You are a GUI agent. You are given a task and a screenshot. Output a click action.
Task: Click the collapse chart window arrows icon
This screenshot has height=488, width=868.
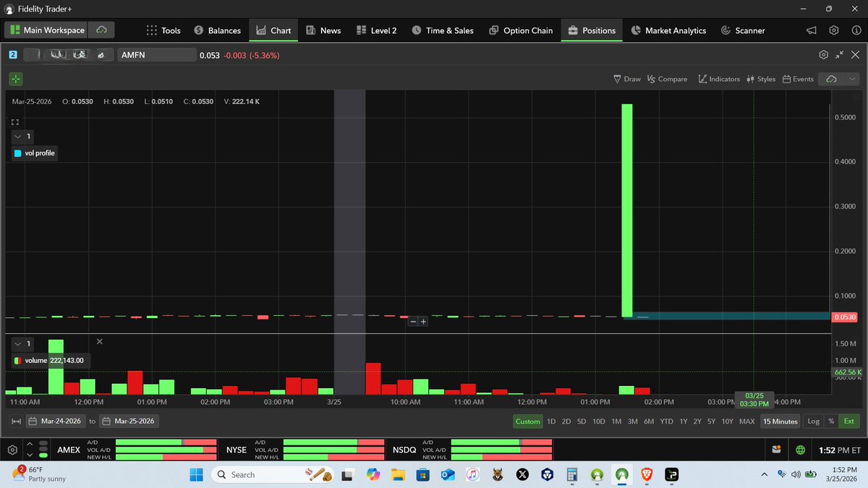(840, 55)
